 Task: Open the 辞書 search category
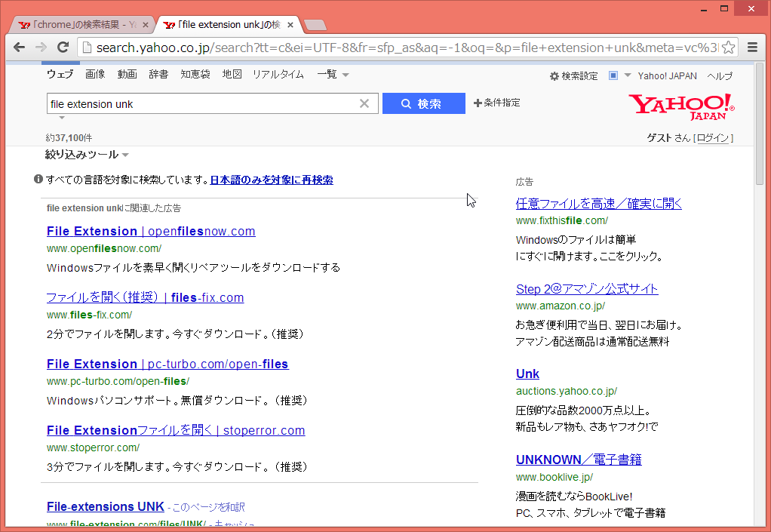[x=158, y=74]
